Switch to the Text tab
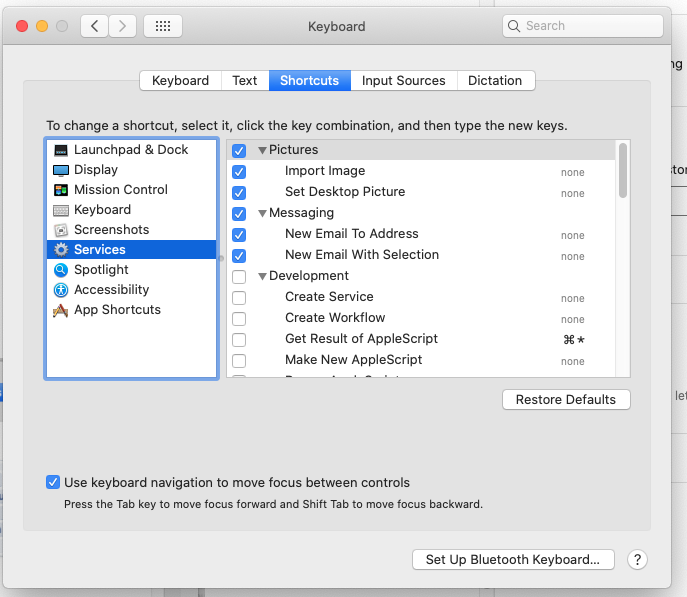Screen dimensions: 687x597 click(245, 81)
